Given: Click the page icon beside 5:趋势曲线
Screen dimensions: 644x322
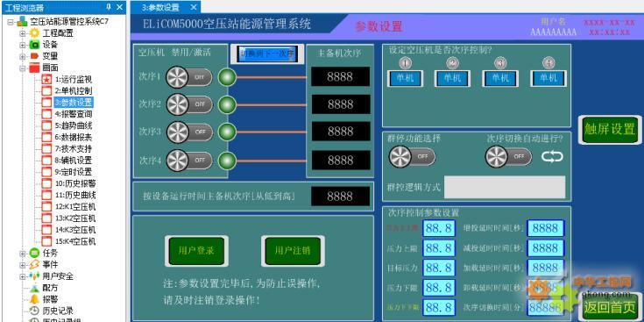Looking at the screenshot, I should pyautogui.click(x=46, y=125).
